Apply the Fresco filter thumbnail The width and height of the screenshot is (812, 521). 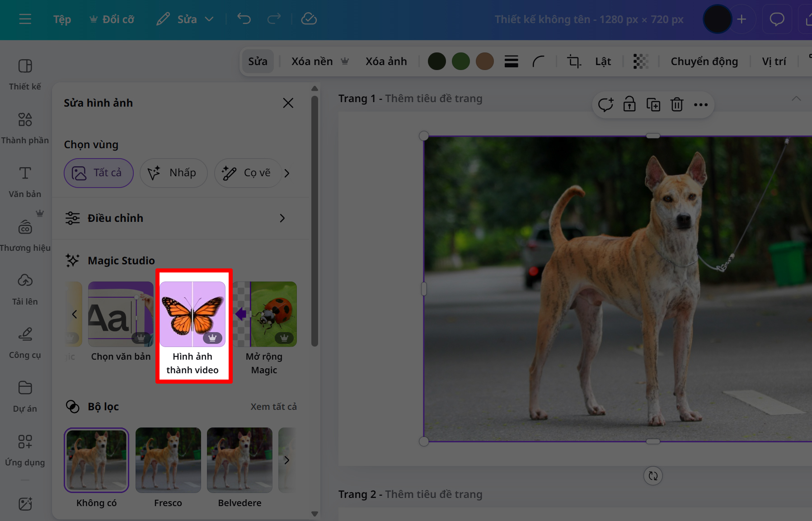click(168, 460)
